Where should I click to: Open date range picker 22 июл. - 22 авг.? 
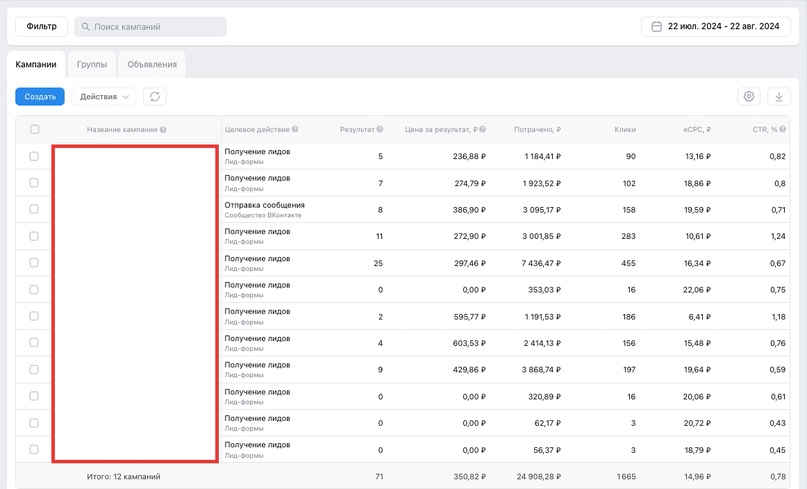pos(715,26)
